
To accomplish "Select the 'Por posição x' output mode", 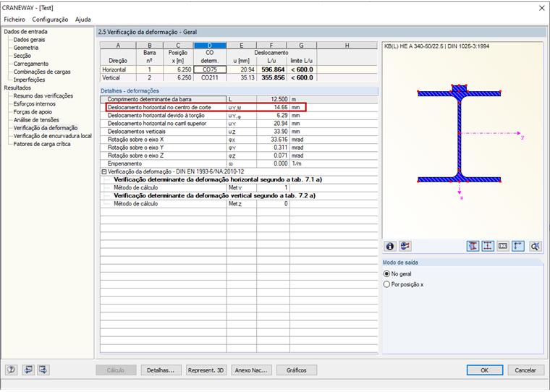I will click(x=403, y=284).
